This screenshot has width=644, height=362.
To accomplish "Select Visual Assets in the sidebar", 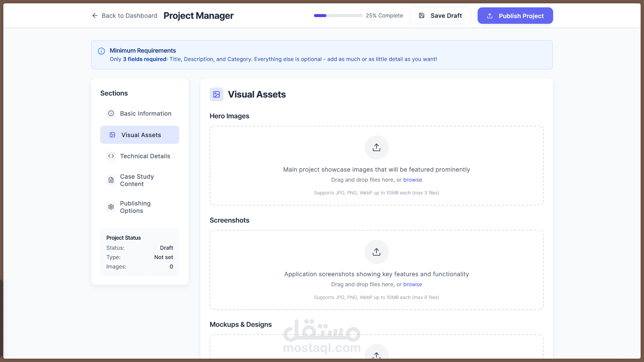I will tap(141, 135).
